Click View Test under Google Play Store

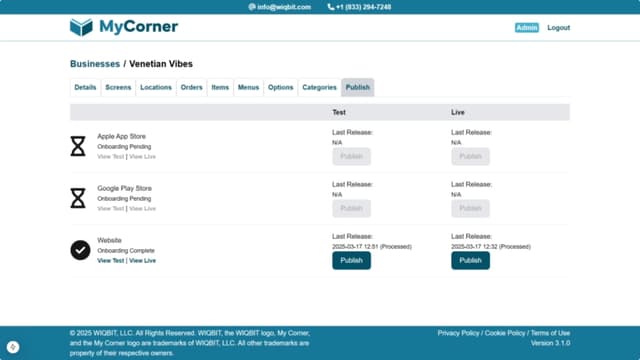click(x=111, y=208)
